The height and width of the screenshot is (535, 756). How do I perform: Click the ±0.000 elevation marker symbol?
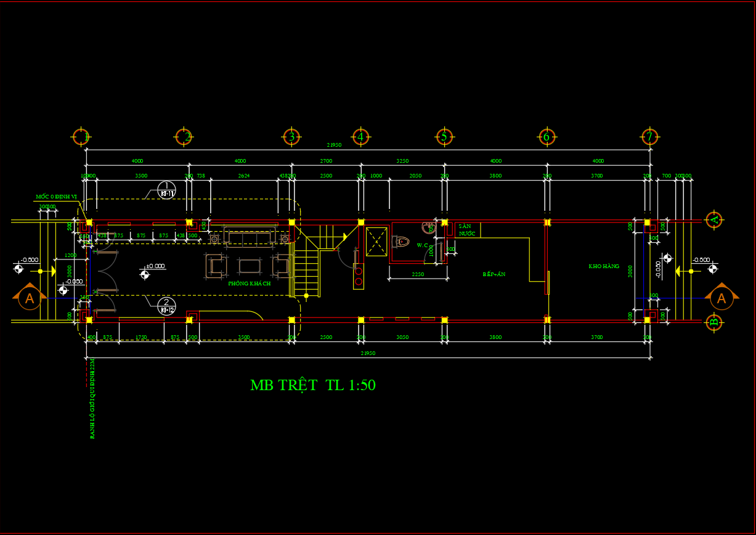tap(145, 275)
